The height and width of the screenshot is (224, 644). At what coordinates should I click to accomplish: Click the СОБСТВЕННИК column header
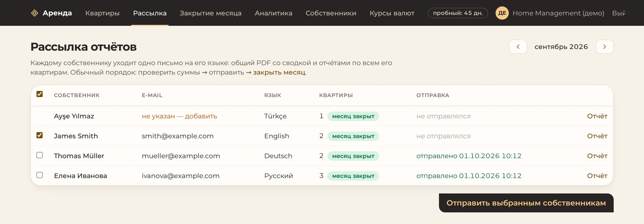77,95
